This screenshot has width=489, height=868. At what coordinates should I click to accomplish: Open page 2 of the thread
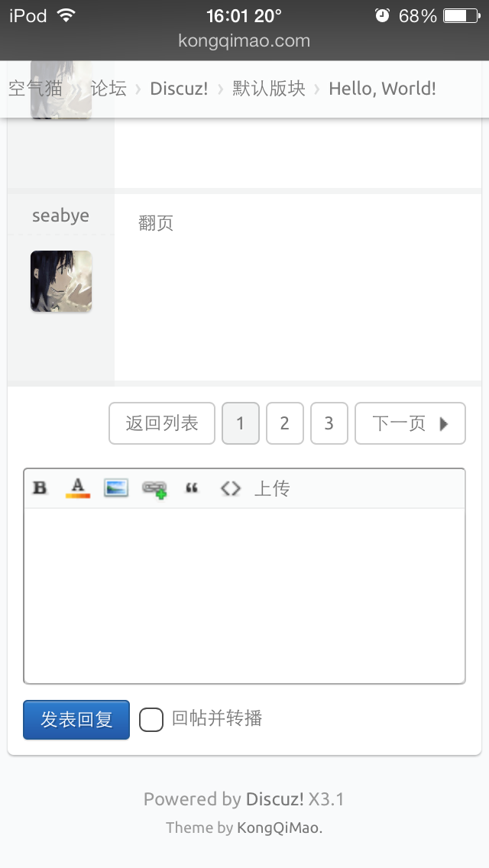click(285, 423)
